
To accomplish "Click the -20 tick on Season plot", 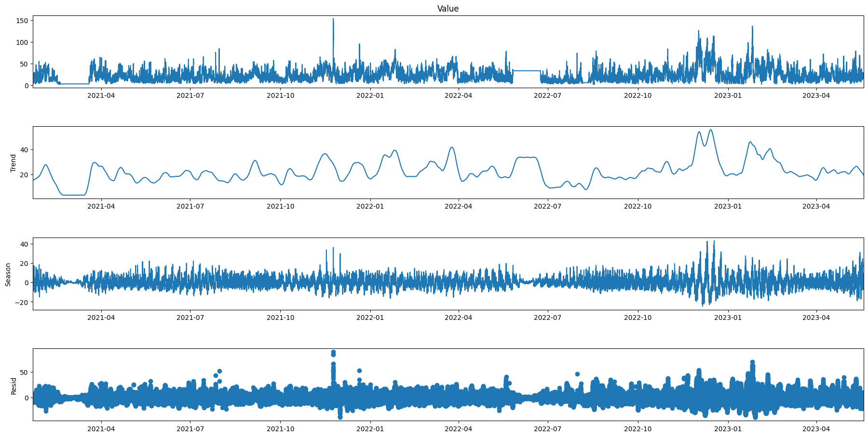I will pyautogui.click(x=22, y=302).
